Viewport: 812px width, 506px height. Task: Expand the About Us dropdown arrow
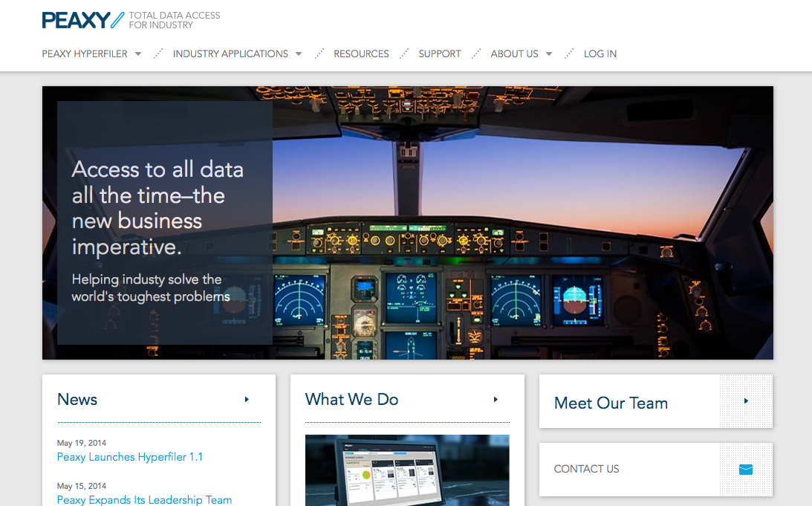pos(549,54)
